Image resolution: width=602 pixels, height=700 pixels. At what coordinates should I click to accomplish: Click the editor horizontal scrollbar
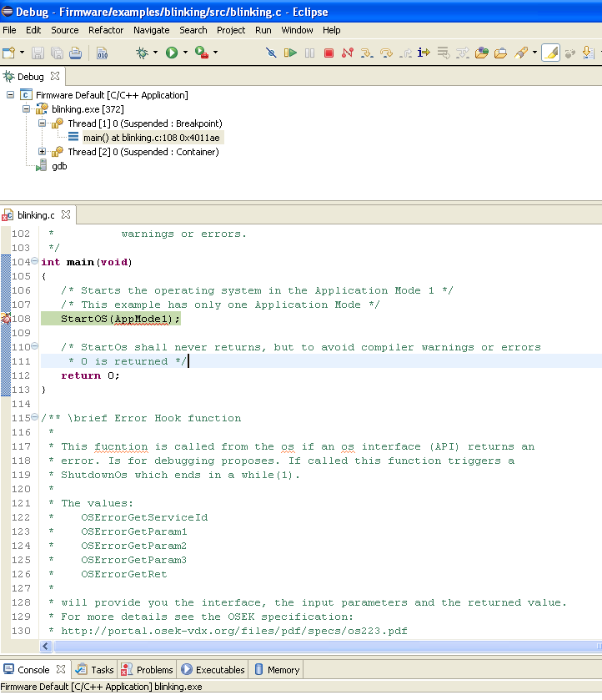(x=328, y=646)
